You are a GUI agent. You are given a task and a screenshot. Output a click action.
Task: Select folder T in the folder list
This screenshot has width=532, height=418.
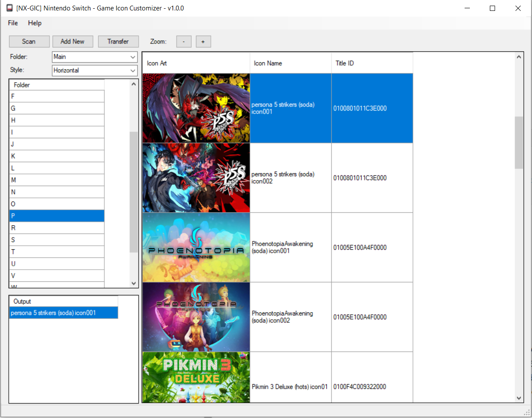(57, 252)
